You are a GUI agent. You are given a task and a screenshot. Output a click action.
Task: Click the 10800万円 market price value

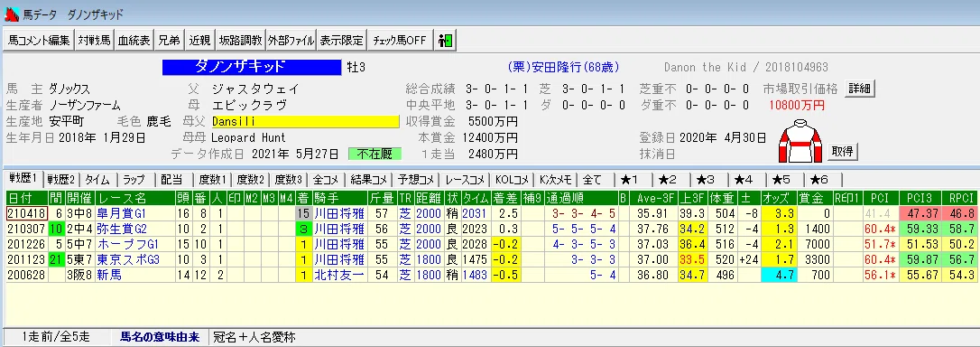coord(798,105)
